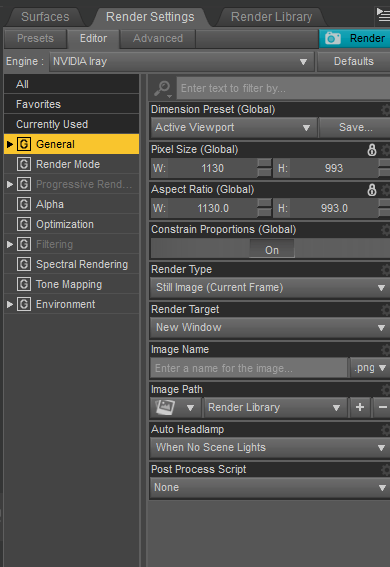This screenshot has height=567, width=390.
Task: Select the Tone Mapping group
Action: [x=72, y=284]
